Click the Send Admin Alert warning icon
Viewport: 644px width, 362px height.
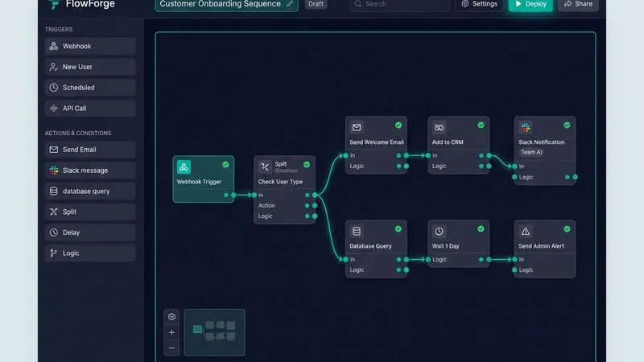[x=526, y=232]
